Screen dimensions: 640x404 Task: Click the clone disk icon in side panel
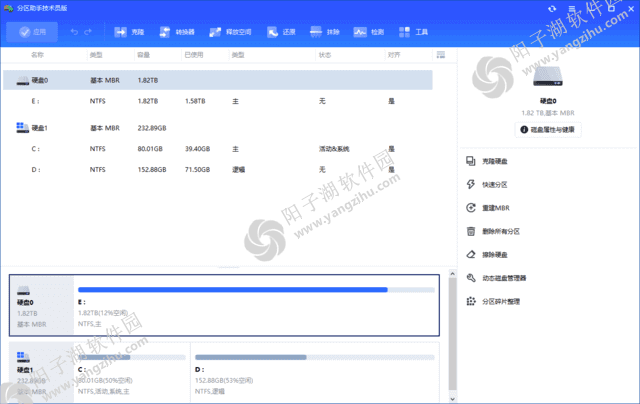471,161
